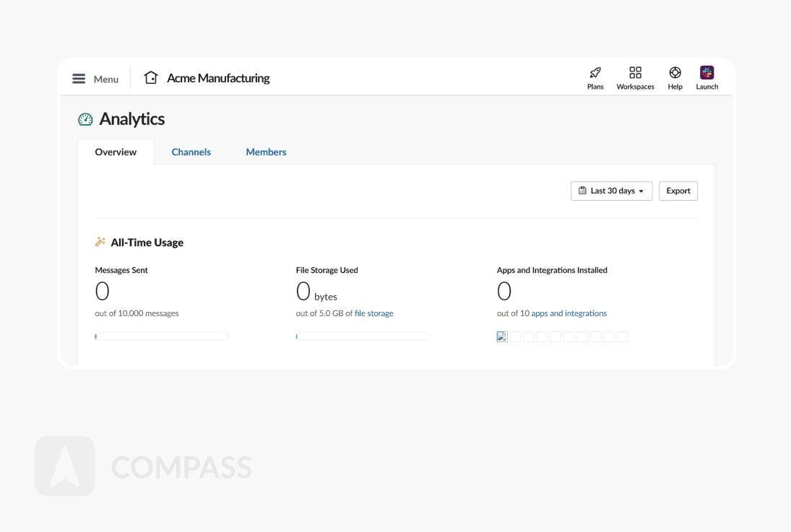The image size is (791, 532).
Task: Launch Slack via the Launch icon
Action: click(706, 73)
